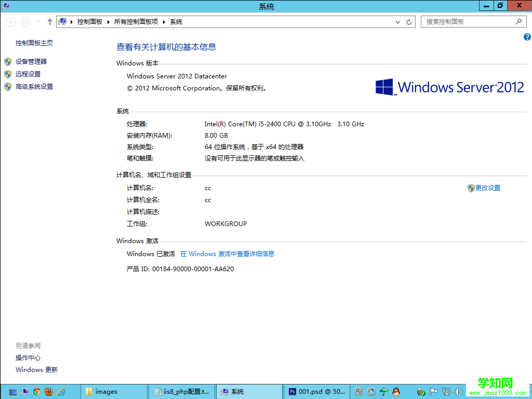
Task: Click the shield icon beside 设备管理器
Action: 8,61
